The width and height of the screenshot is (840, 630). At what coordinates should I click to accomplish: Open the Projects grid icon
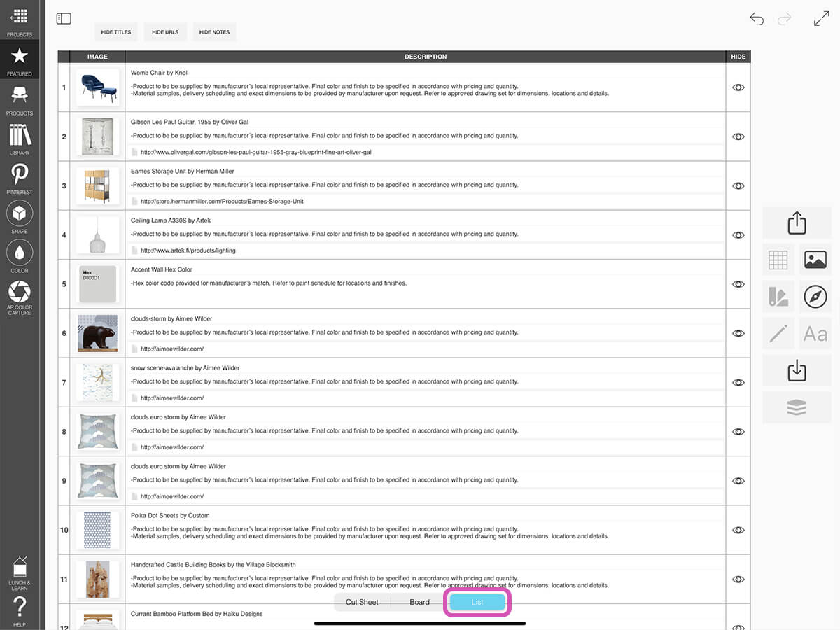(20, 18)
